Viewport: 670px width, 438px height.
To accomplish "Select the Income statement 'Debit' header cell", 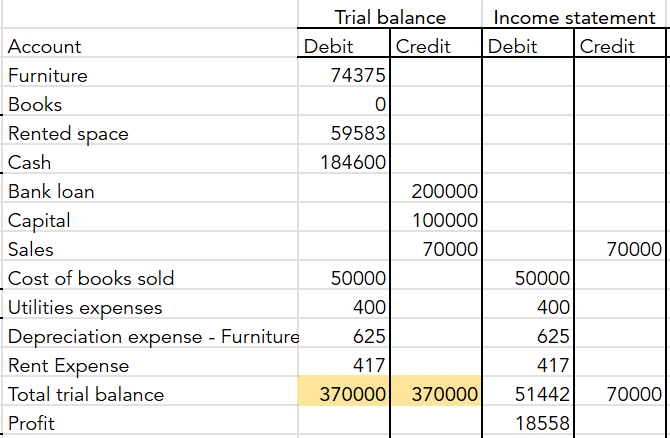I will pyautogui.click(x=528, y=43).
